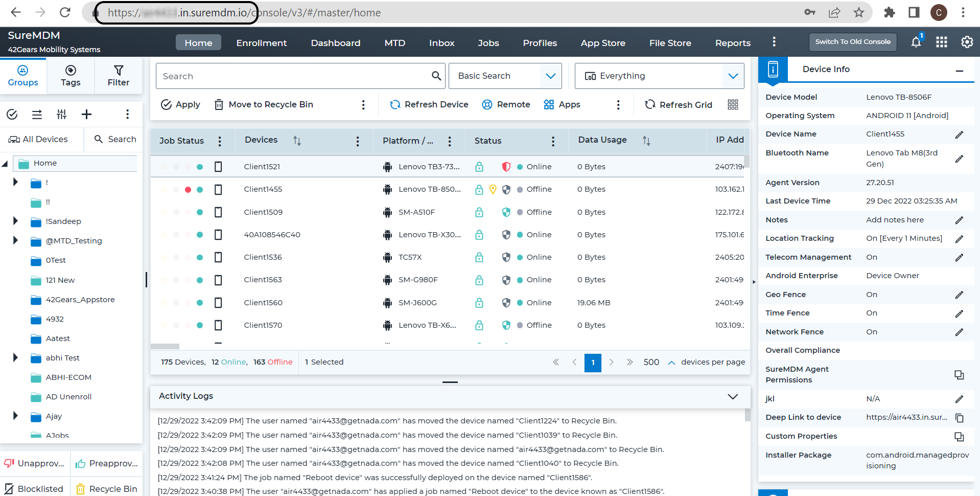Open devices per page selector arrow

(671, 363)
